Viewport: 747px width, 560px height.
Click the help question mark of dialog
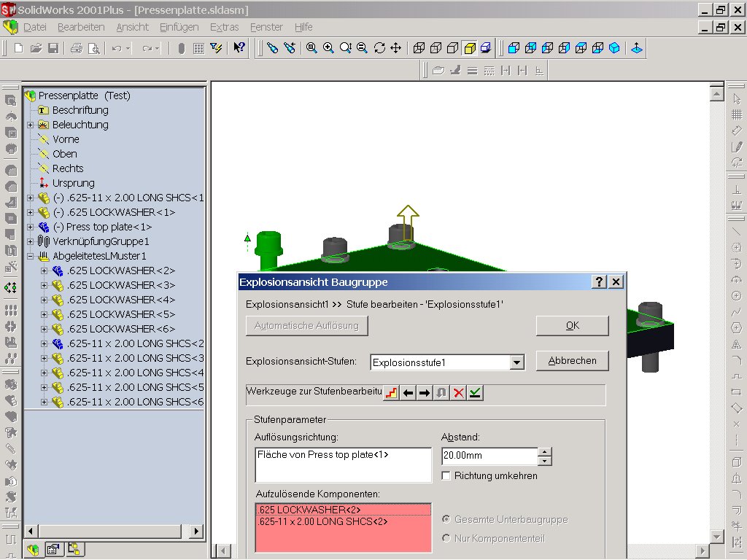(x=599, y=282)
